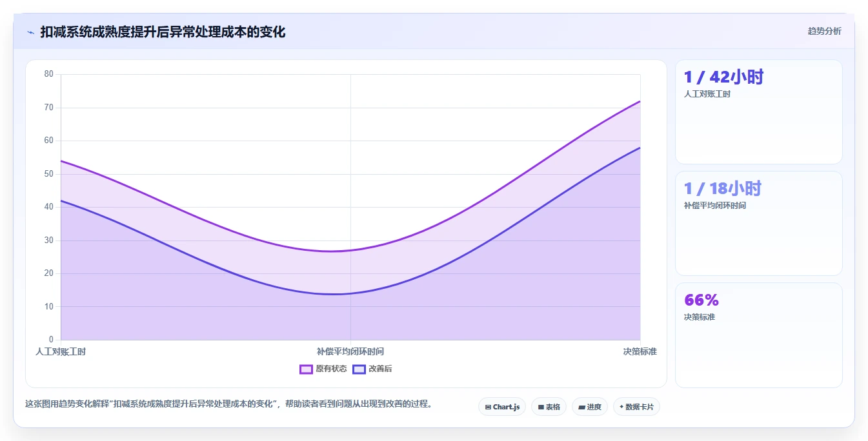The width and height of the screenshot is (868, 441).
Task: Click the 66% value
Action: 701,300
